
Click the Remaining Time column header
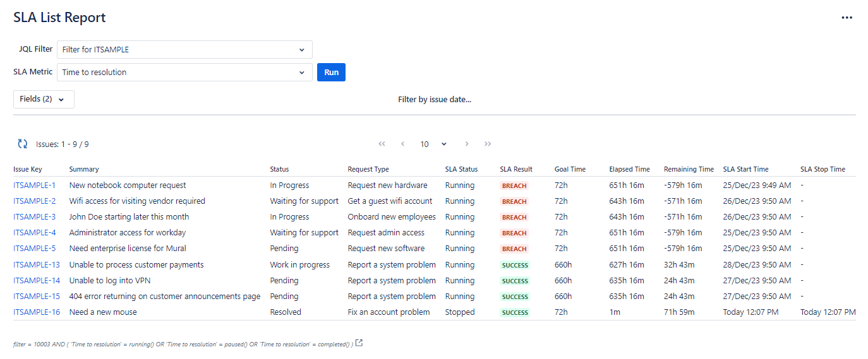click(x=689, y=169)
